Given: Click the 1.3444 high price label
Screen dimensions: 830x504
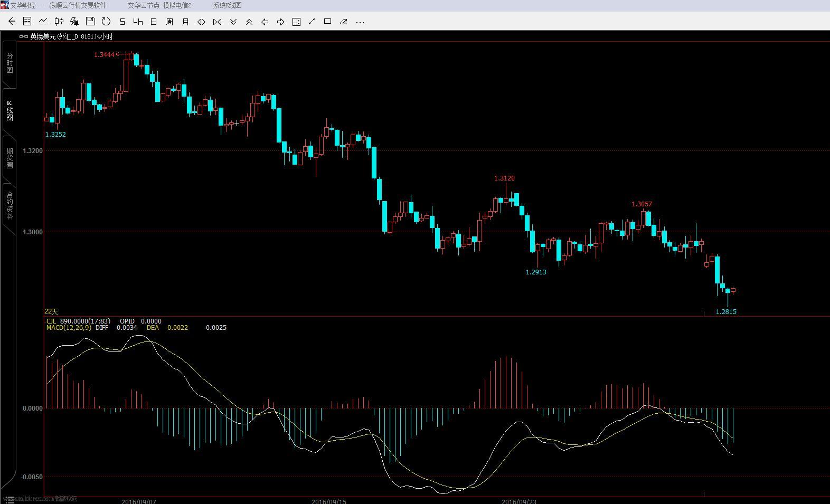Looking at the screenshot, I should pyautogui.click(x=104, y=54).
